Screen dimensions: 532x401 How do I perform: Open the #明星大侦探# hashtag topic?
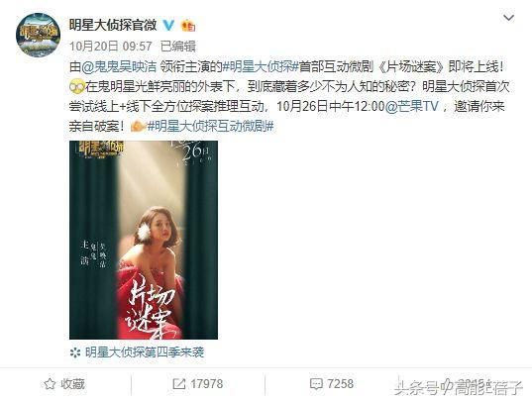(261, 66)
